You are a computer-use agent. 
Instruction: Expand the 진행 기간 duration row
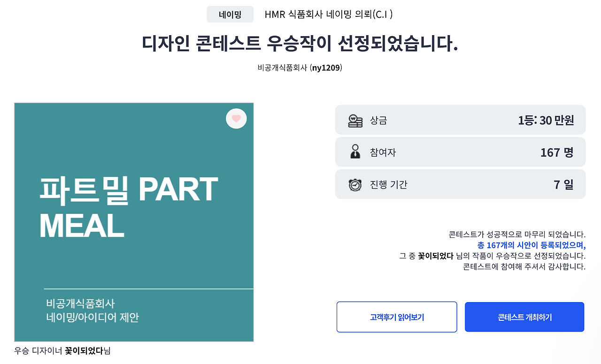(460, 184)
